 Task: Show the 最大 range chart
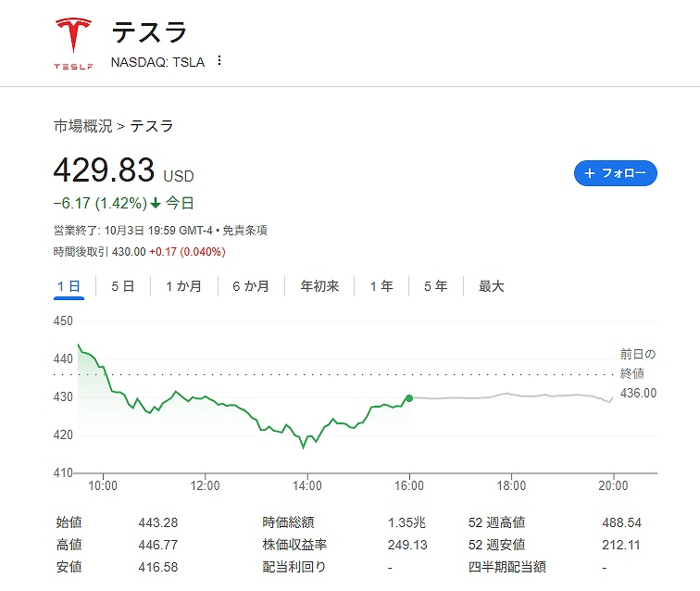point(491,286)
